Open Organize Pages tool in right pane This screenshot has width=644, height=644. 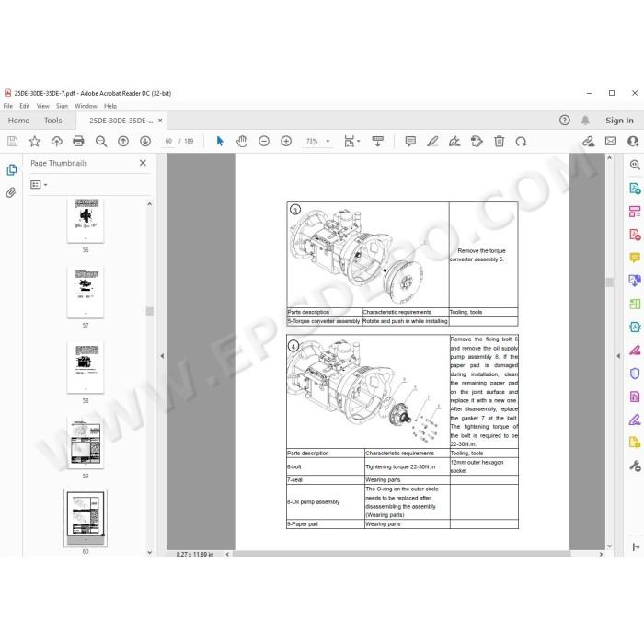coord(635,212)
